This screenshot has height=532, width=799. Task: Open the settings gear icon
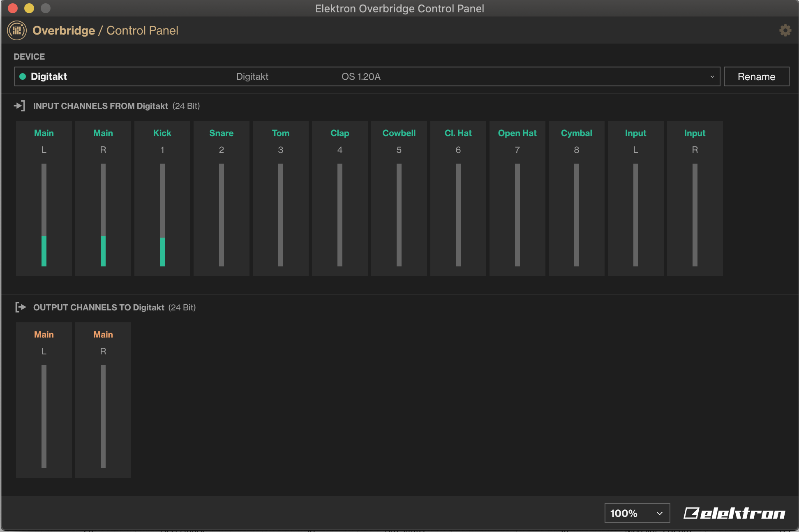tap(785, 30)
